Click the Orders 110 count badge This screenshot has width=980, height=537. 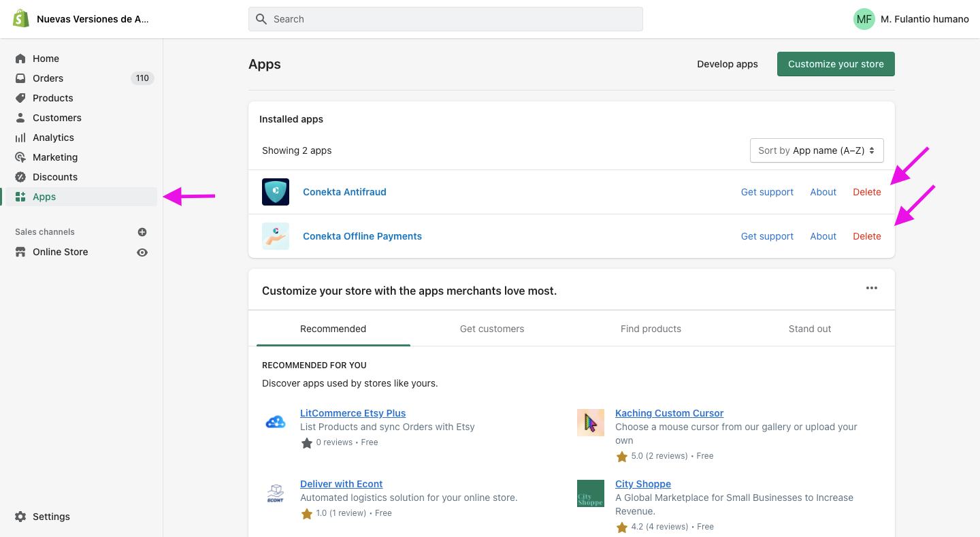[142, 78]
